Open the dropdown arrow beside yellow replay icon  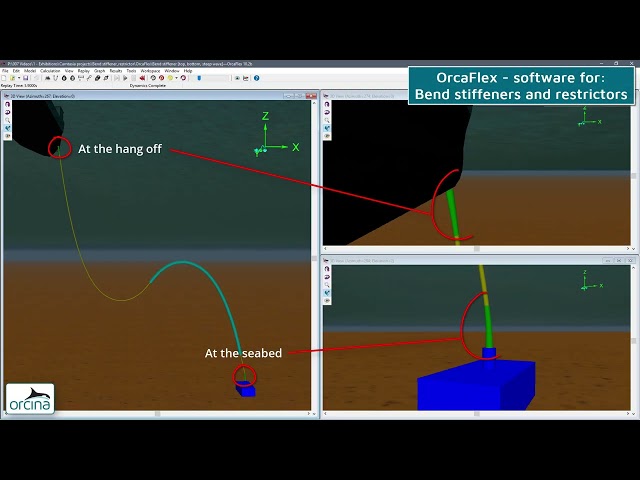click(176, 78)
